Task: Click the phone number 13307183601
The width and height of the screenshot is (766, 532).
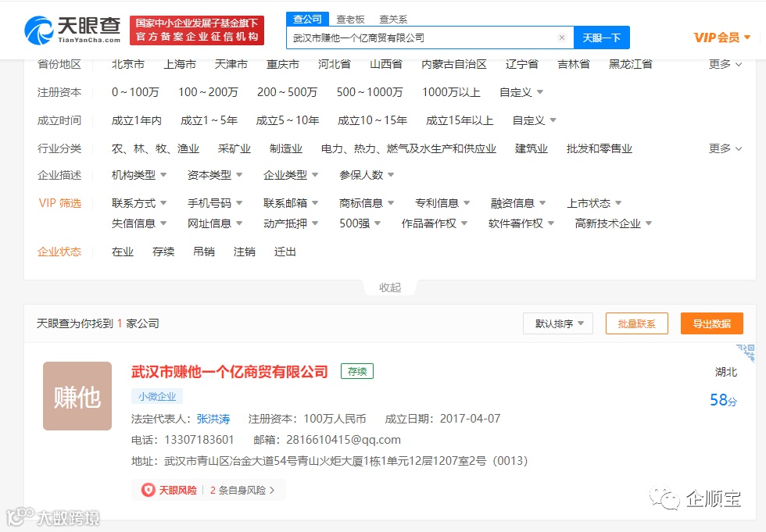Action: coord(199,440)
